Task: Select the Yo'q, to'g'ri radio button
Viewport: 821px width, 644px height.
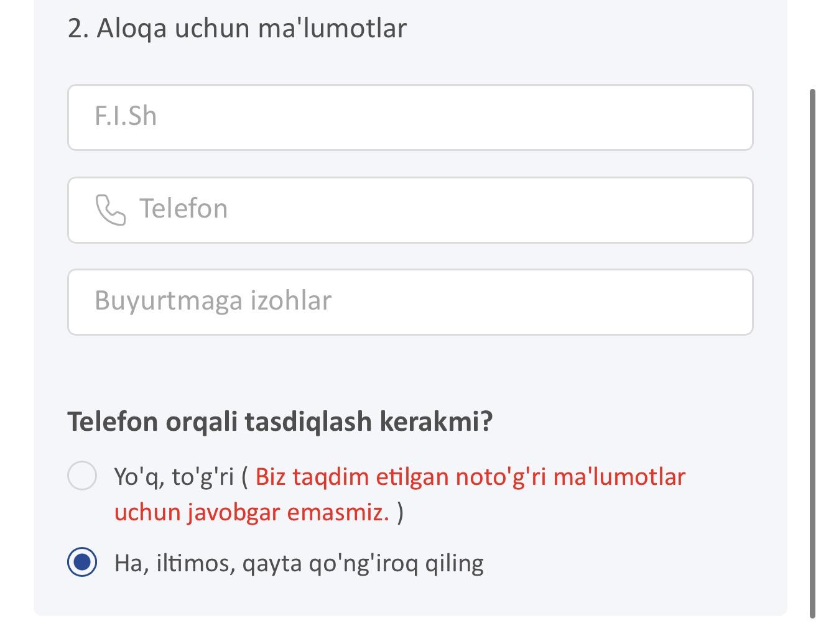Action: click(x=82, y=476)
